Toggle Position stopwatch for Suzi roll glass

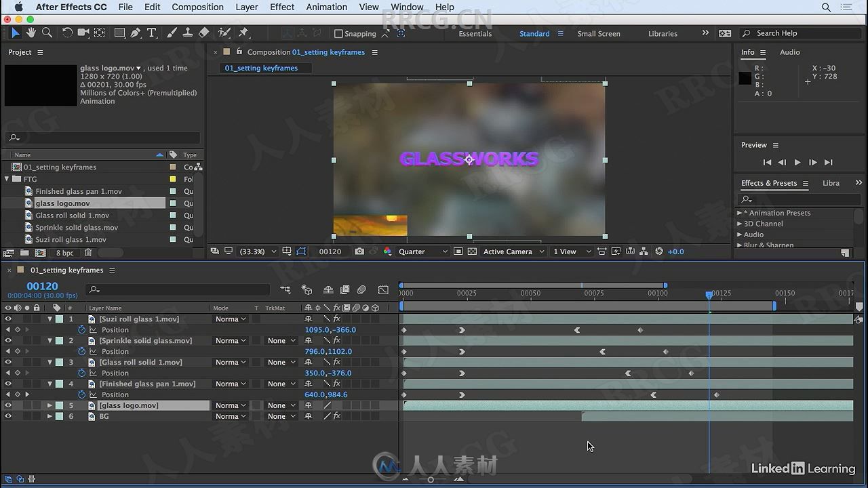coord(82,329)
